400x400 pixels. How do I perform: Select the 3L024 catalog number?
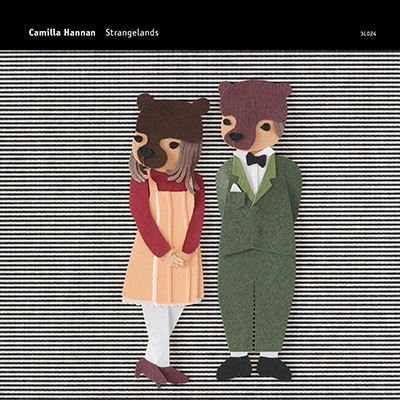tap(368, 34)
